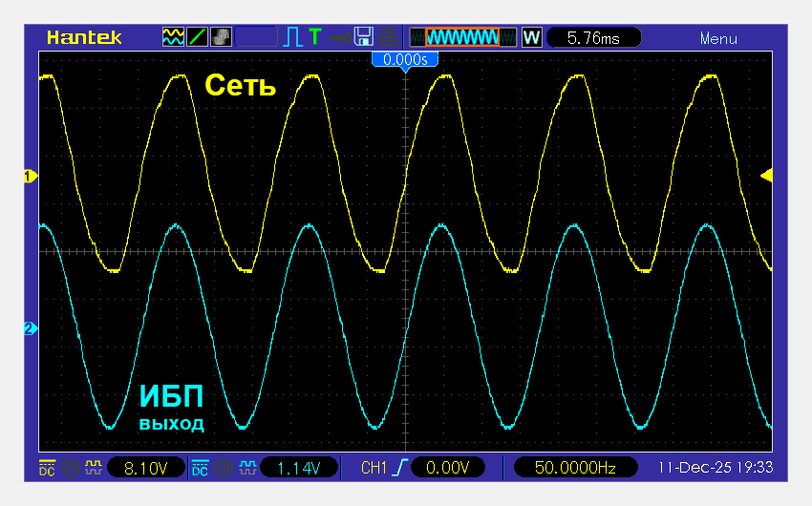The height and width of the screenshot is (506, 812).
Task: Click the Hantek logo
Action: coord(84,38)
